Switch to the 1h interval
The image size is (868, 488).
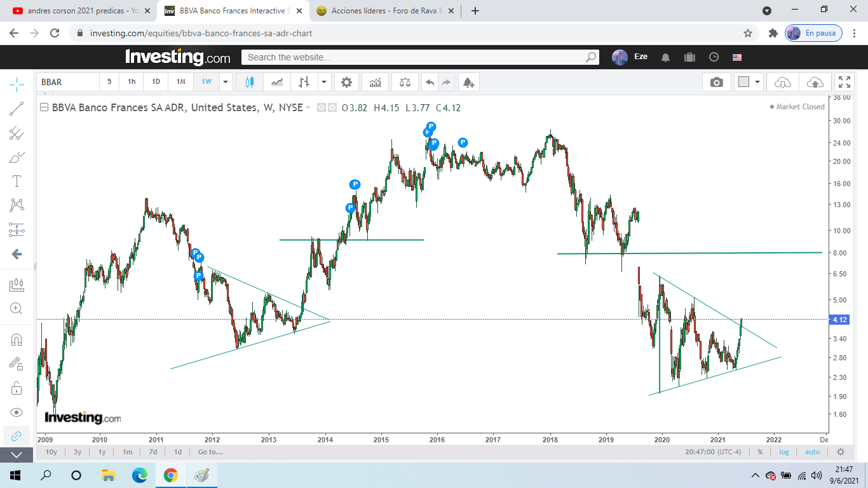coord(132,82)
